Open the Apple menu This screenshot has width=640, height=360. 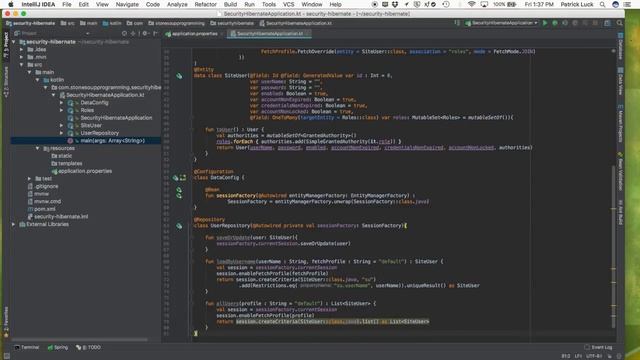(x=11, y=4)
